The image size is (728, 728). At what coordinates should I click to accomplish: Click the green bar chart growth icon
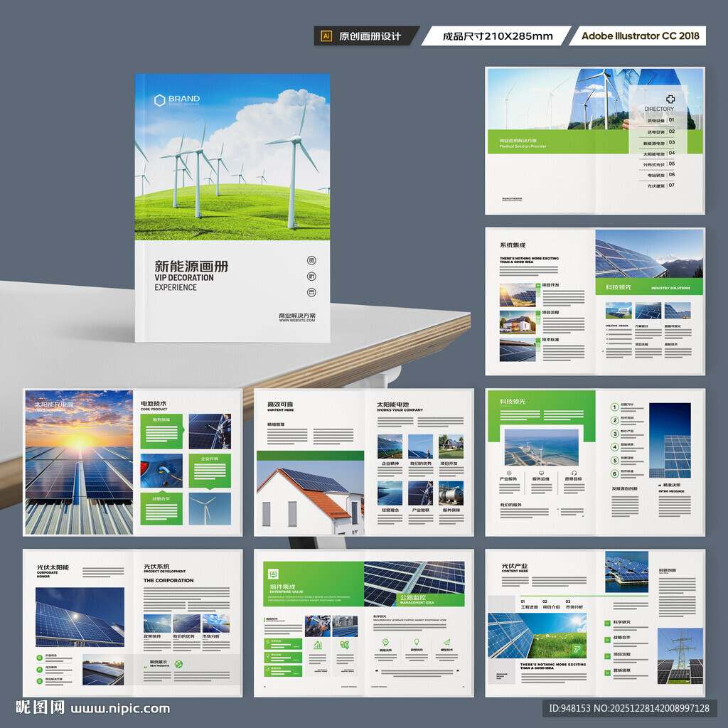(x=318, y=644)
